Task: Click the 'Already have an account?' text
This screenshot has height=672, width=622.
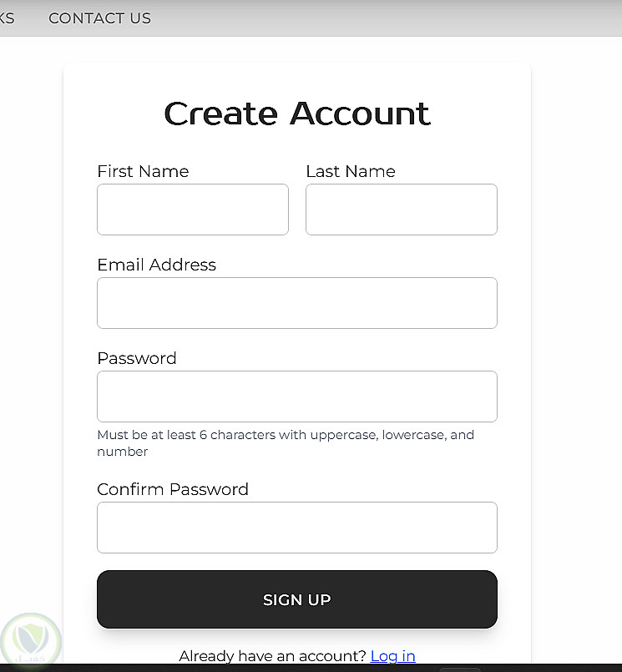Action: [x=272, y=655]
